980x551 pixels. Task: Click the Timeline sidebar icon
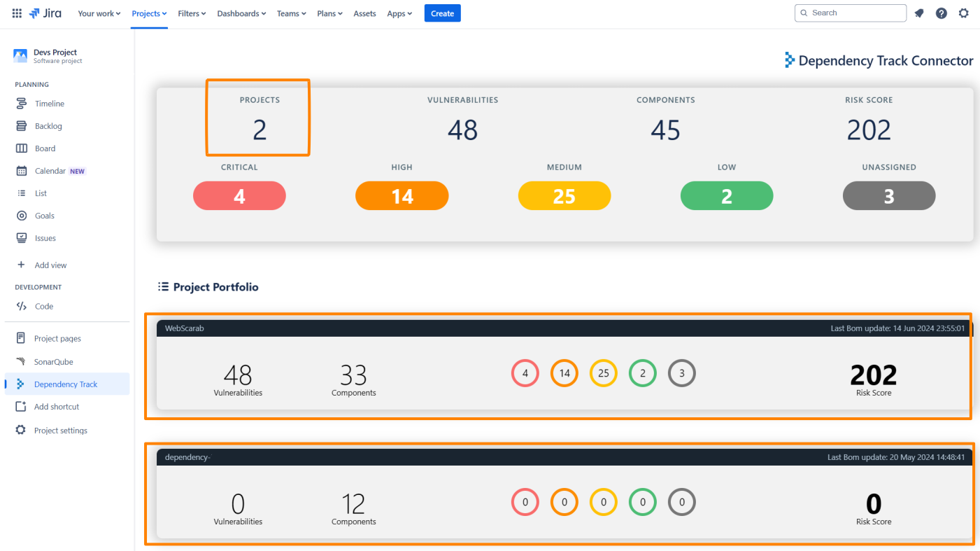[x=22, y=104]
